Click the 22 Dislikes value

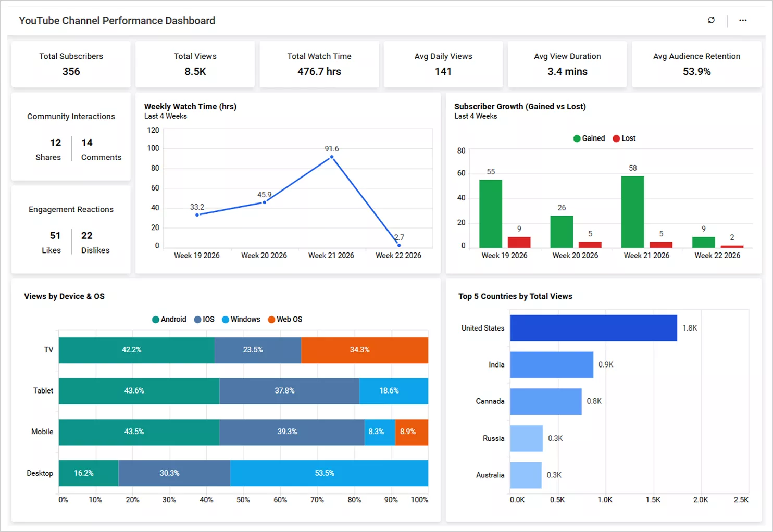coord(87,236)
